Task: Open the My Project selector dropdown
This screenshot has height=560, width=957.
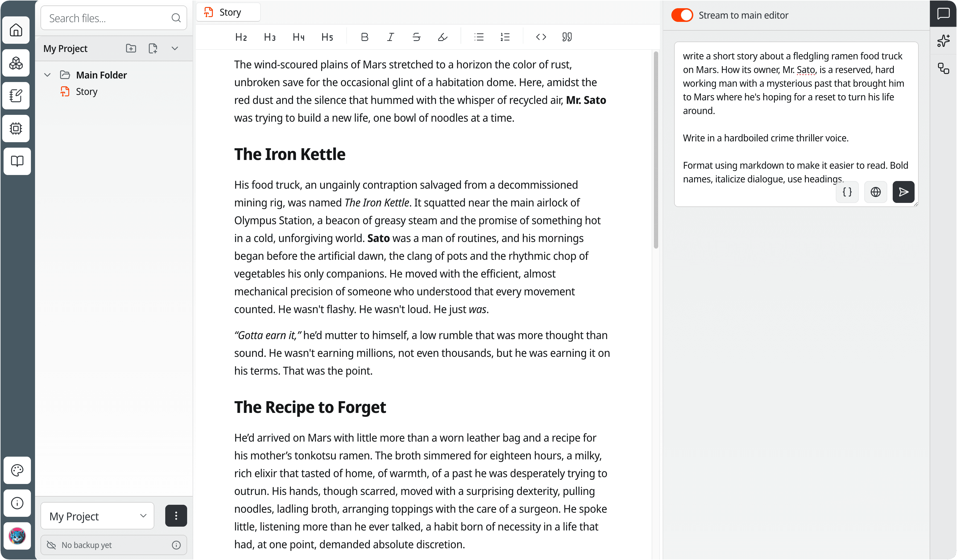Action: 98,516
